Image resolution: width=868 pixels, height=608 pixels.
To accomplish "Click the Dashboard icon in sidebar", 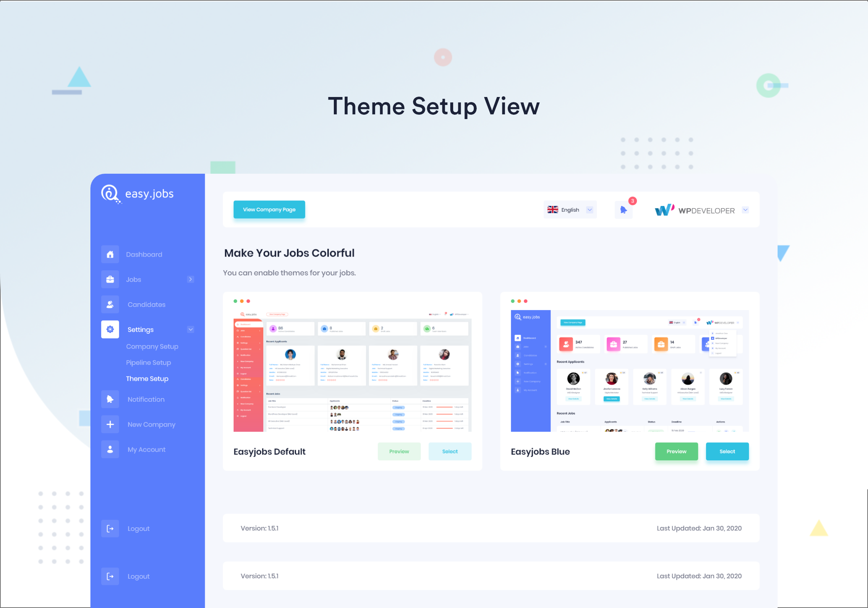I will (110, 254).
